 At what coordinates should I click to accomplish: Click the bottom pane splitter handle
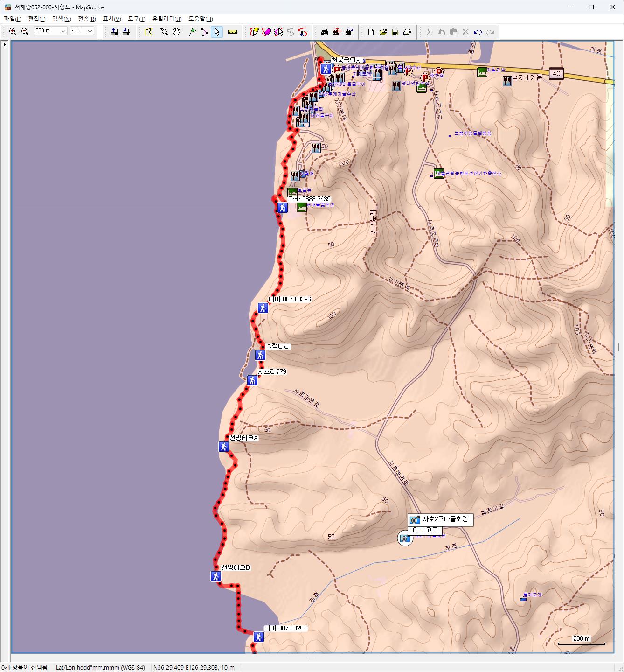tap(313, 658)
